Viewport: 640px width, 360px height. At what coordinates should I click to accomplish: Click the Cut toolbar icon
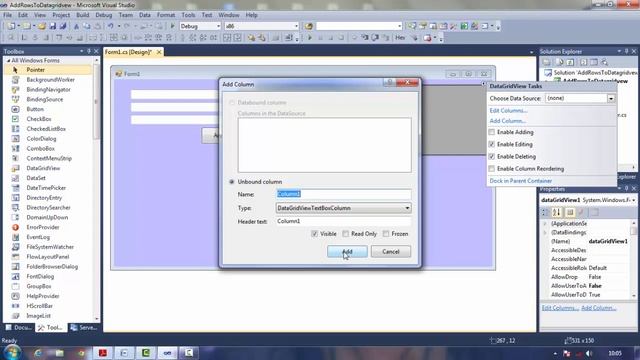coord(76,26)
